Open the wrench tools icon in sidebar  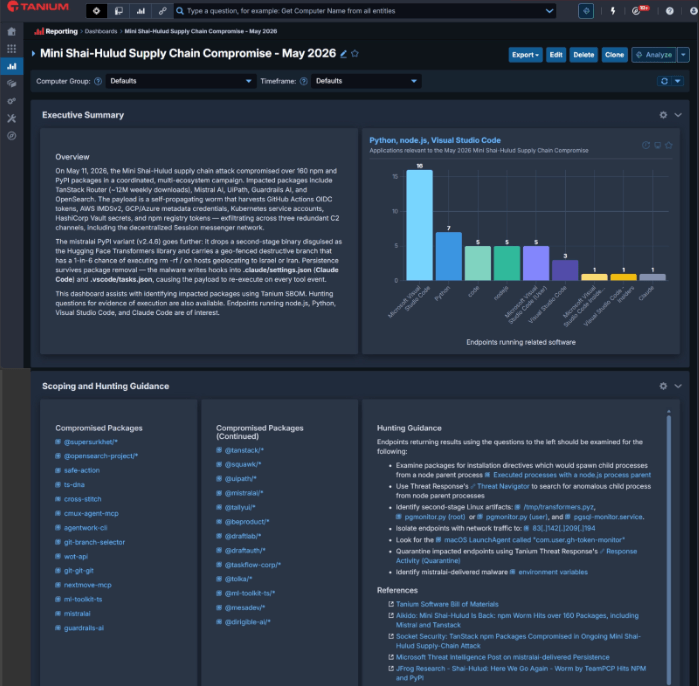pos(12,118)
